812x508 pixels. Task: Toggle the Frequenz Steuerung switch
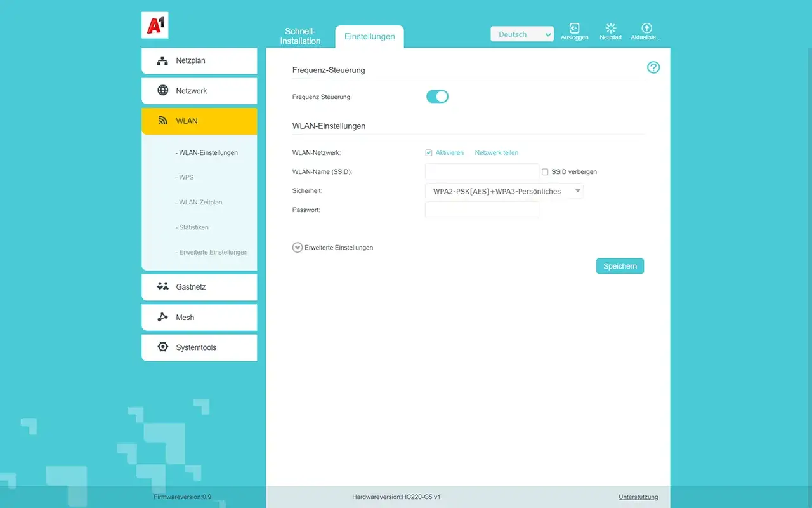point(437,97)
